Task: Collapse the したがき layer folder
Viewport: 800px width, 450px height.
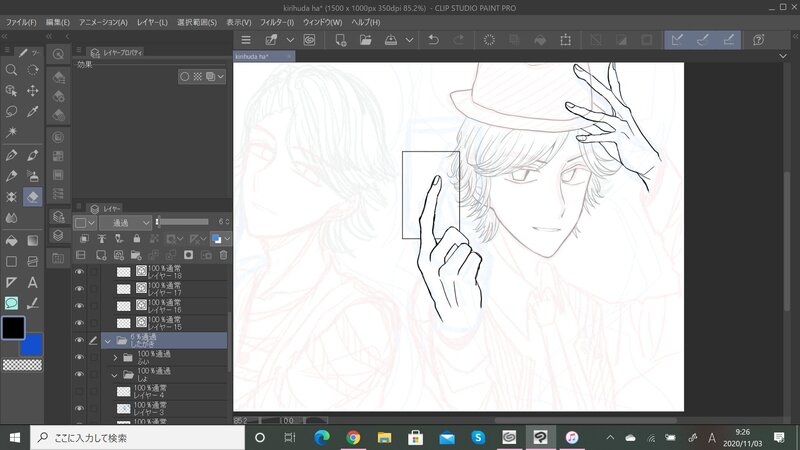Action: (107, 340)
